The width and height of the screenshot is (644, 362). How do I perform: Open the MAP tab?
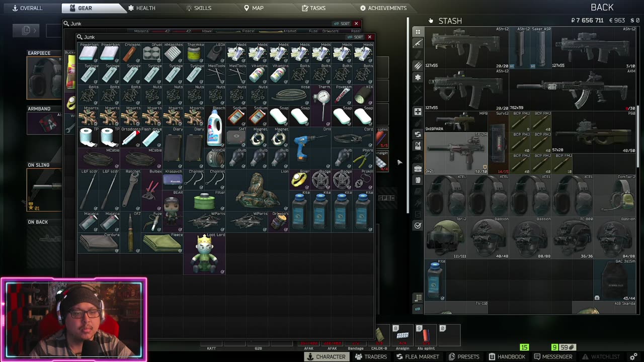[254, 8]
